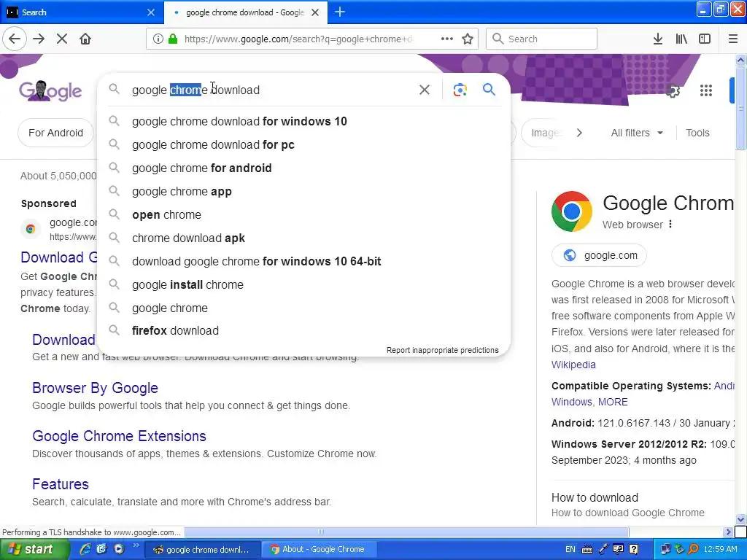Open Google quick settings gear icon
The width and height of the screenshot is (747, 560).
click(673, 90)
